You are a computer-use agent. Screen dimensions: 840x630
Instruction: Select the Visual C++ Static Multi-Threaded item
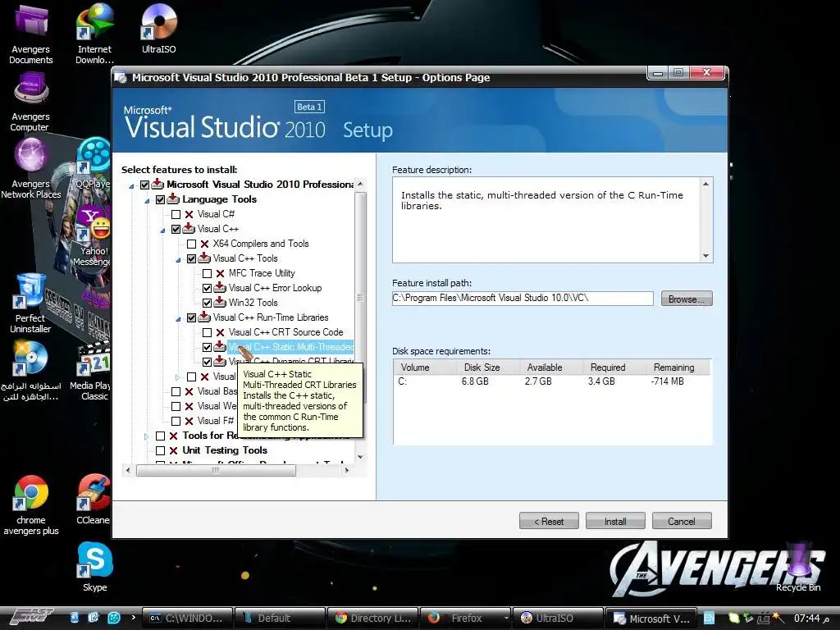(x=290, y=347)
